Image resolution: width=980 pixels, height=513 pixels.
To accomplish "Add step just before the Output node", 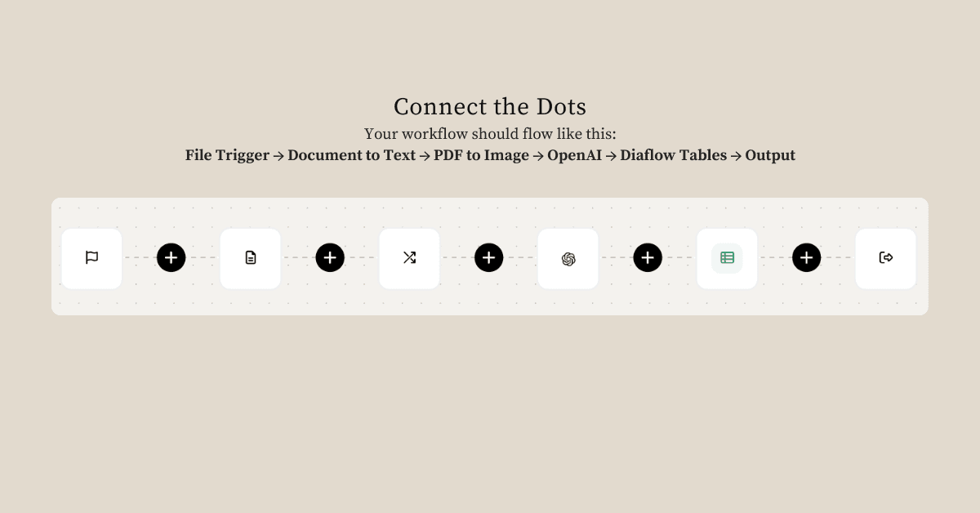I will point(806,258).
